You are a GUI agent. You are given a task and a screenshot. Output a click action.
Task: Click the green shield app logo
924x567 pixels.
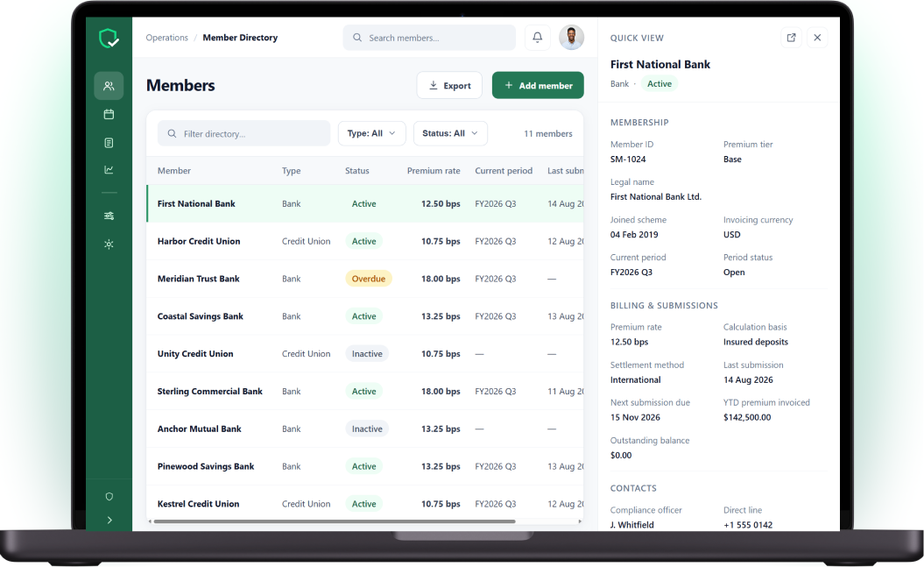click(109, 39)
